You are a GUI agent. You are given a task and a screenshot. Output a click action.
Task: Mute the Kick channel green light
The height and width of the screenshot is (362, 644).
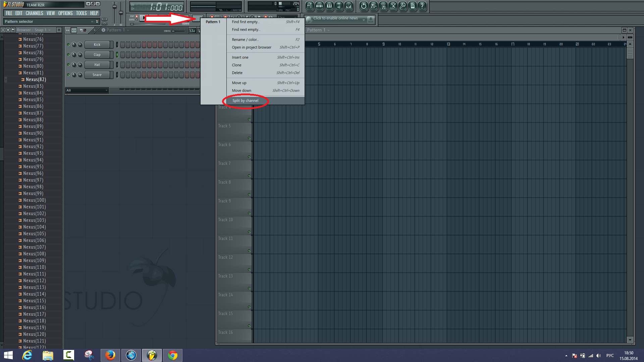[x=68, y=45]
